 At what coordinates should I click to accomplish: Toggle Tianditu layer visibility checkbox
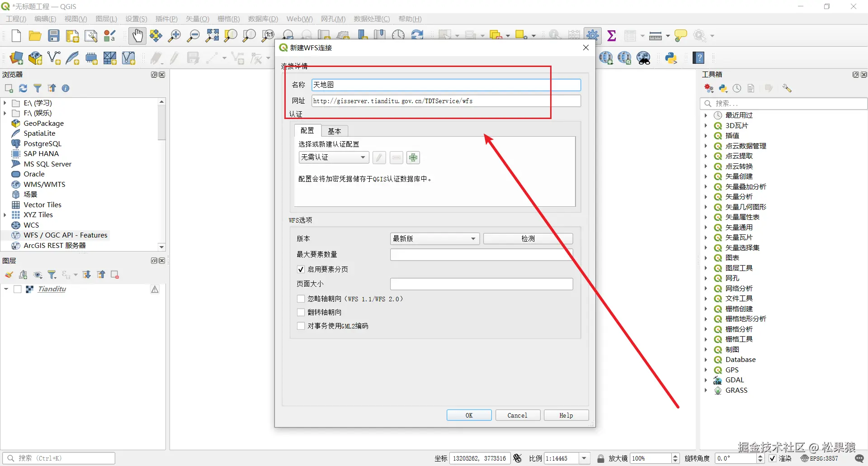(x=18, y=289)
